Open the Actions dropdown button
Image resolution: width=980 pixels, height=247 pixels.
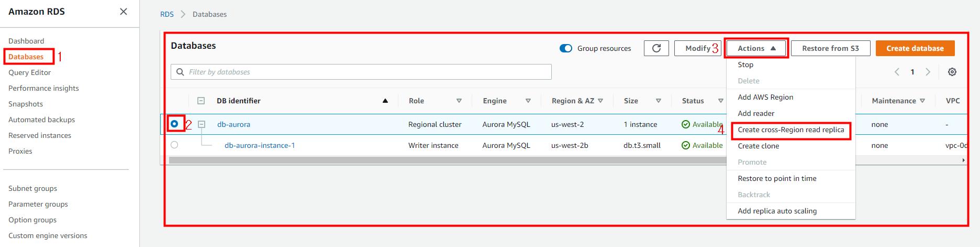pyautogui.click(x=756, y=48)
